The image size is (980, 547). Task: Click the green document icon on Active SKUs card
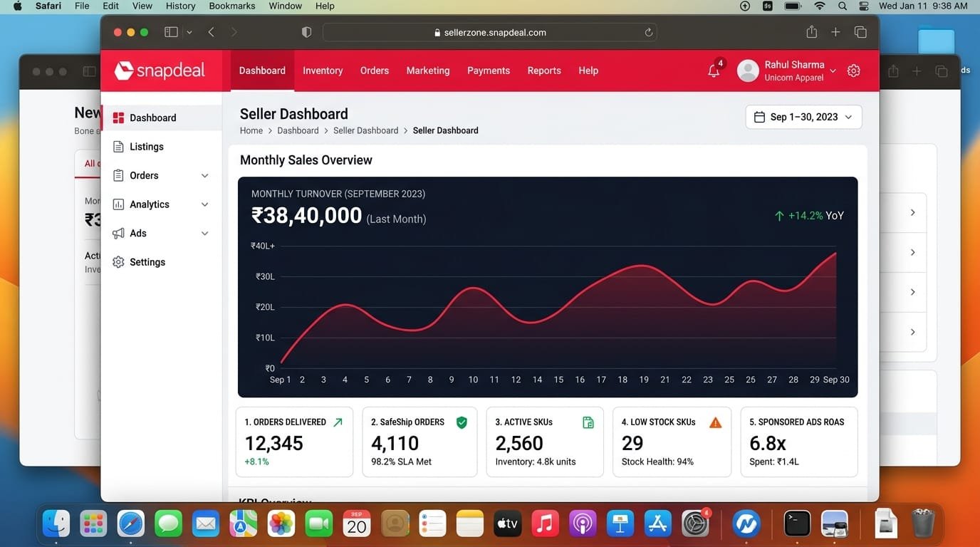click(x=588, y=422)
